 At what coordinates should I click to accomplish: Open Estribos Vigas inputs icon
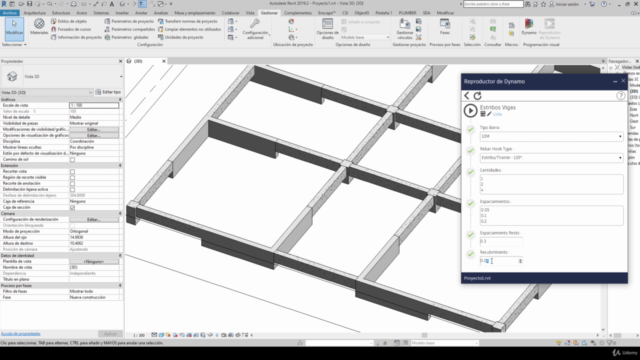(x=483, y=114)
